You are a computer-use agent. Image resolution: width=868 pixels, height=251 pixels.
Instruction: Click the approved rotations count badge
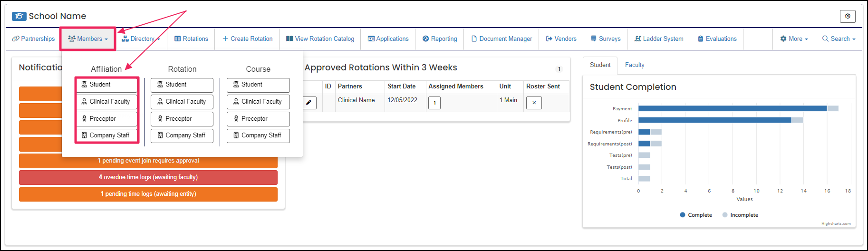click(559, 69)
